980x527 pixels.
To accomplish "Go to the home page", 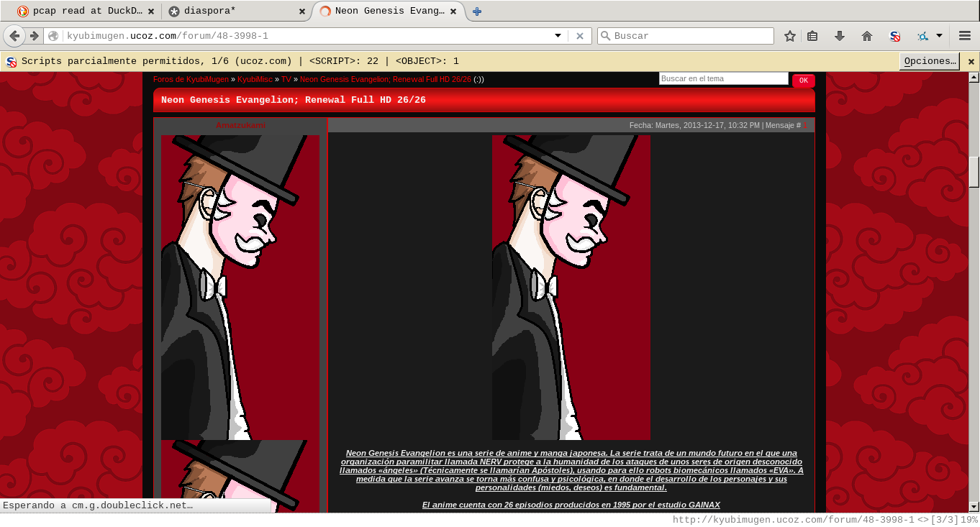I will (x=867, y=36).
